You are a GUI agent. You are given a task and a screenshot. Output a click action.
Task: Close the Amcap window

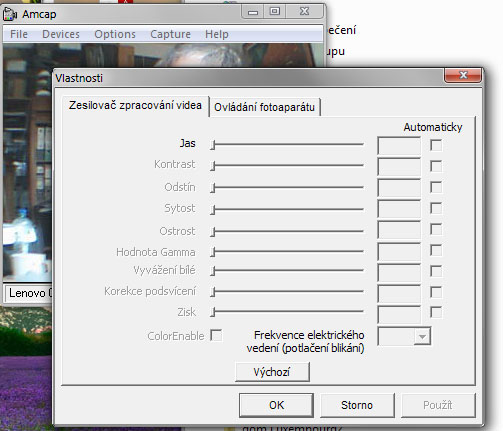304,12
